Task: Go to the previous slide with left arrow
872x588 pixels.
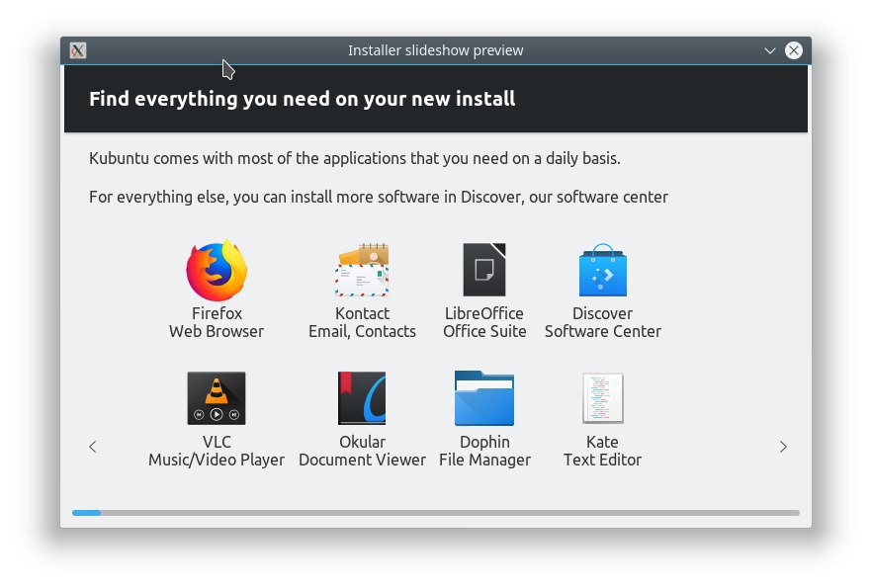Action: click(93, 447)
